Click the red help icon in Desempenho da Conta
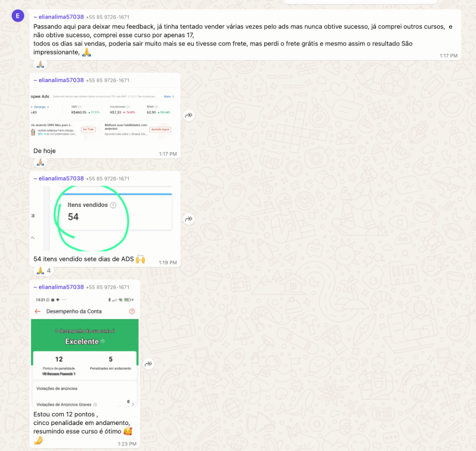Image resolution: width=476 pixels, height=451 pixels. (x=132, y=312)
